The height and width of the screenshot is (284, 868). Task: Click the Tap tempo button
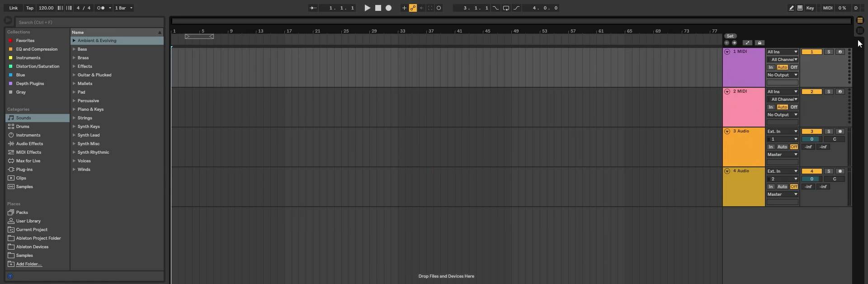[29, 8]
